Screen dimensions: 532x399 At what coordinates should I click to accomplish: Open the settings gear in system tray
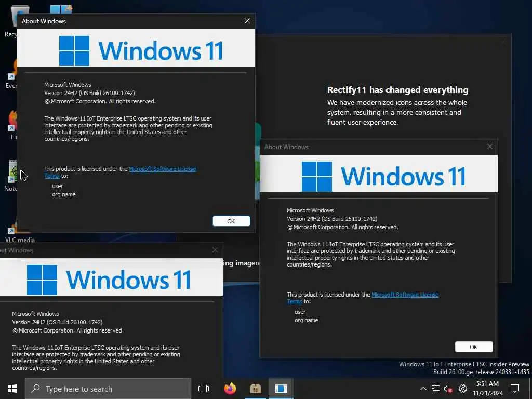tap(463, 389)
